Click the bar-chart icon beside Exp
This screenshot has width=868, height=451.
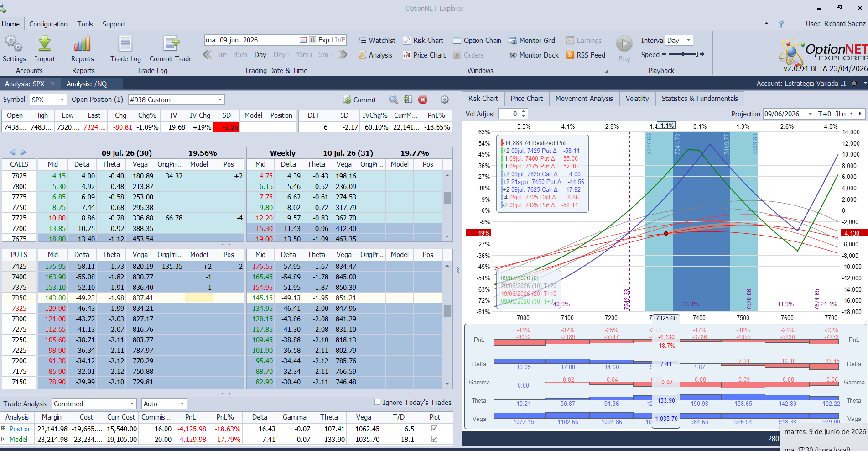click(x=312, y=40)
